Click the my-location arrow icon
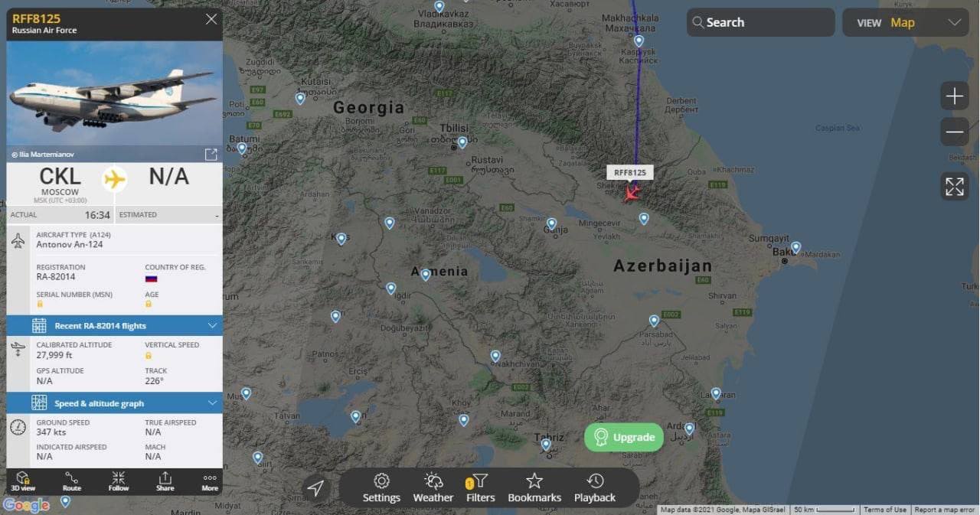Image resolution: width=980 pixels, height=515 pixels. click(315, 487)
